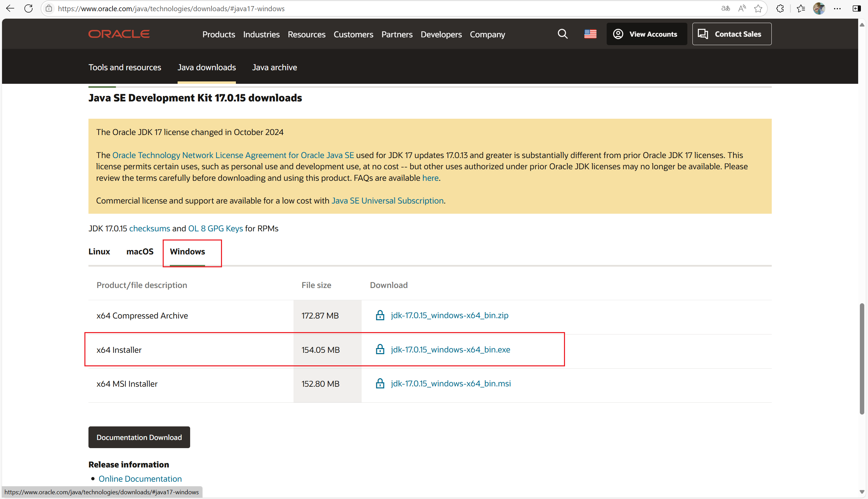
Task: Click the translate icon in address bar
Action: (x=725, y=8)
